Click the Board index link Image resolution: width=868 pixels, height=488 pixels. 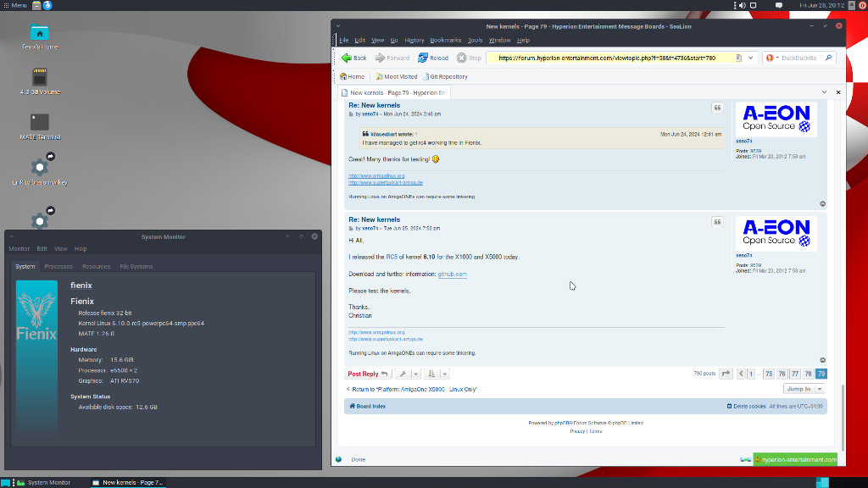point(368,406)
